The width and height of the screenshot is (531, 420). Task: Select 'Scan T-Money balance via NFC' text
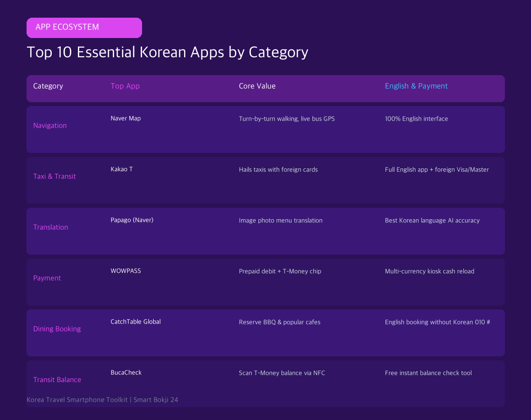(282, 373)
